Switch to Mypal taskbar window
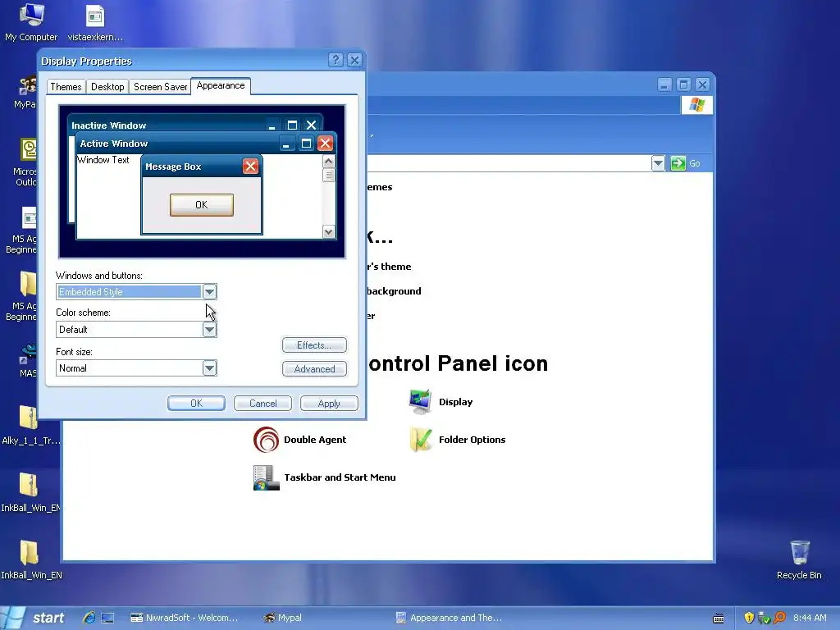Viewport: 840px width, 630px height. pos(282,618)
